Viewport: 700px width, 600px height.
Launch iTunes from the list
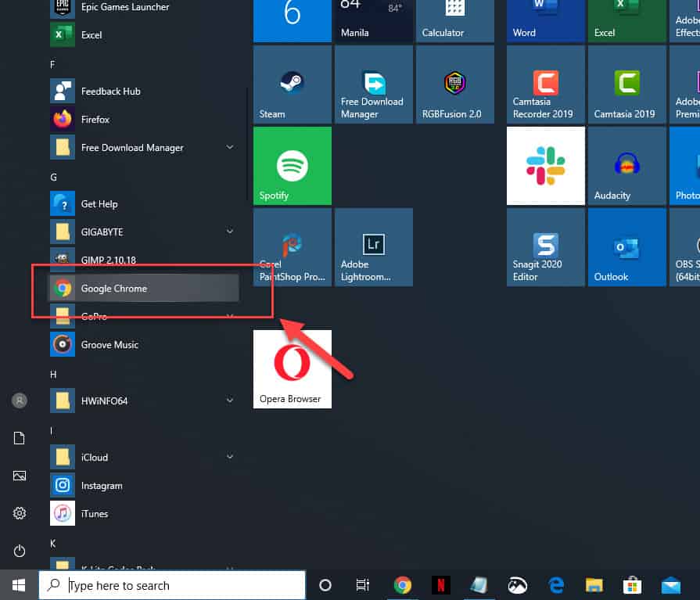(x=143, y=513)
